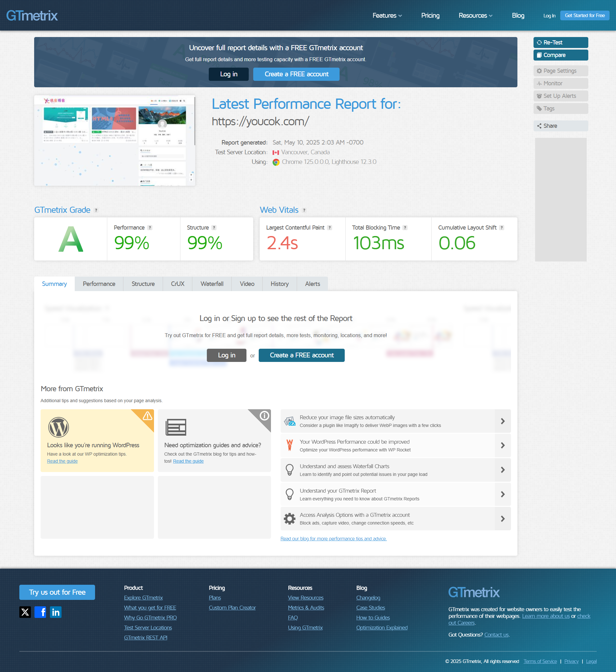The image size is (616, 672).
Task: Click help icon beside Largest Contentful Paint
Action: [x=330, y=228]
